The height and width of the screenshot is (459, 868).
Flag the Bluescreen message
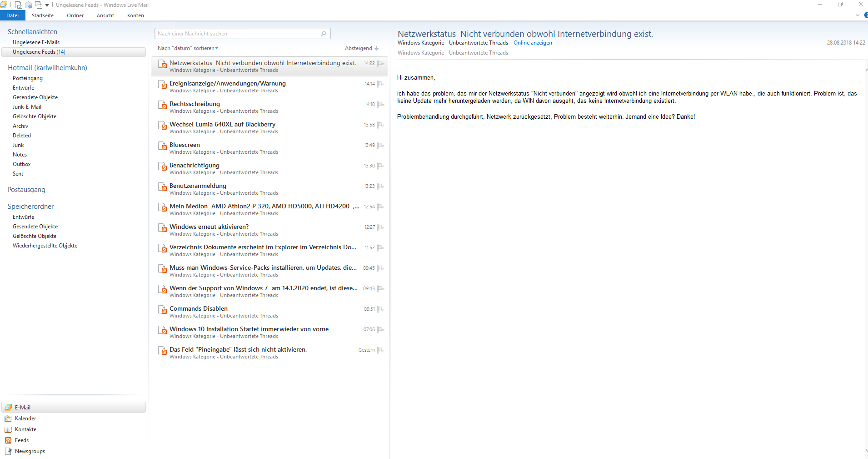[381, 145]
